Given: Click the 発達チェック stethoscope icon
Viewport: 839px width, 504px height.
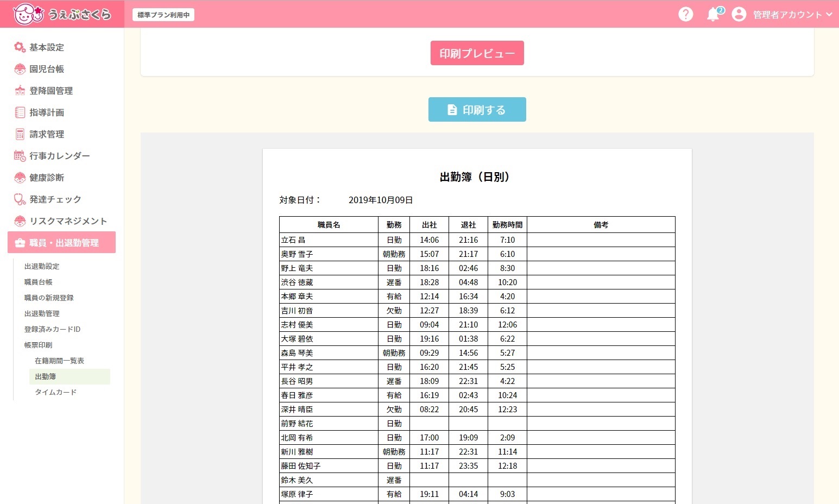Looking at the screenshot, I should tap(20, 199).
